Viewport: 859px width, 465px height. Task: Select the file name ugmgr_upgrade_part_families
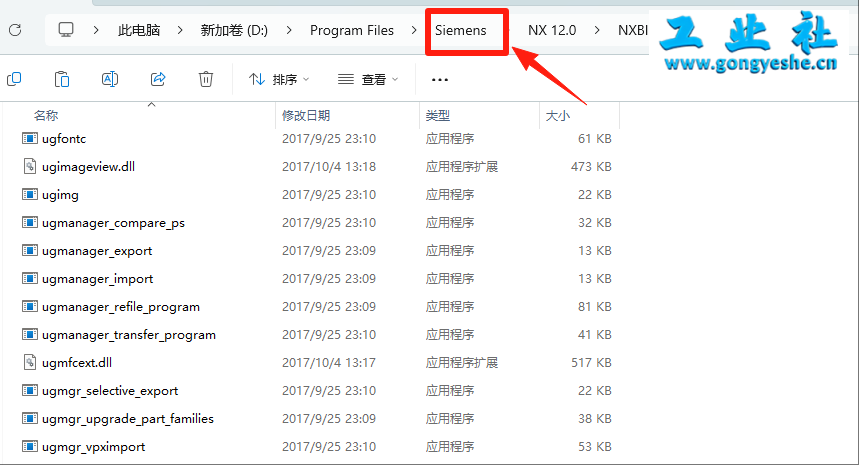pyautogui.click(x=128, y=419)
